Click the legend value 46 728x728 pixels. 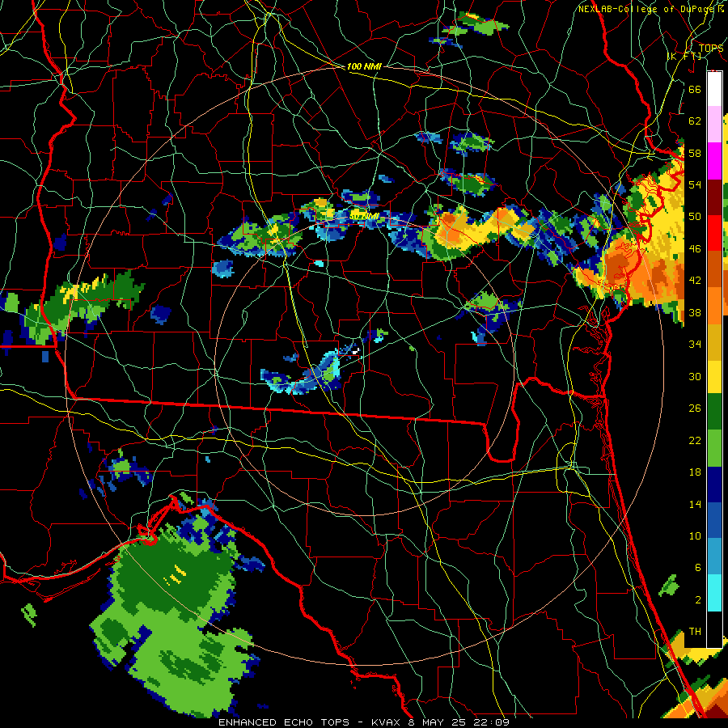point(695,249)
